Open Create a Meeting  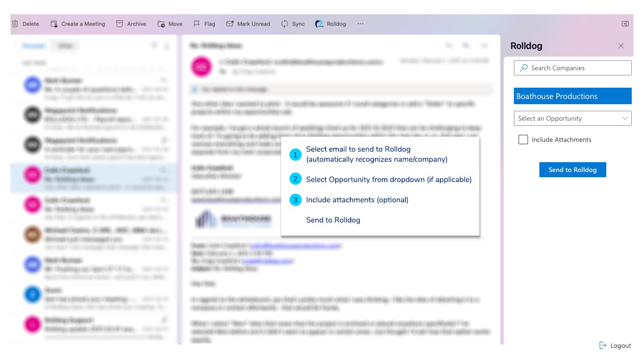click(78, 24)
